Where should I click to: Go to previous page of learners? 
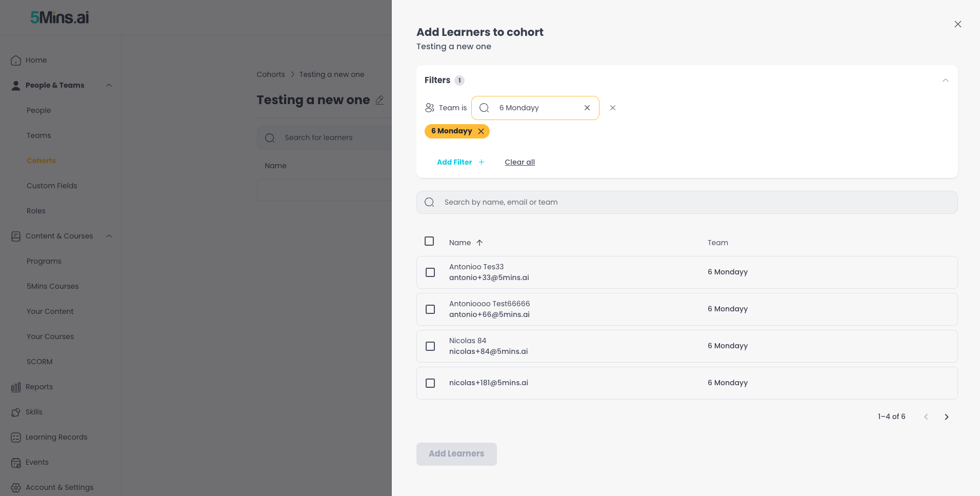926,417
